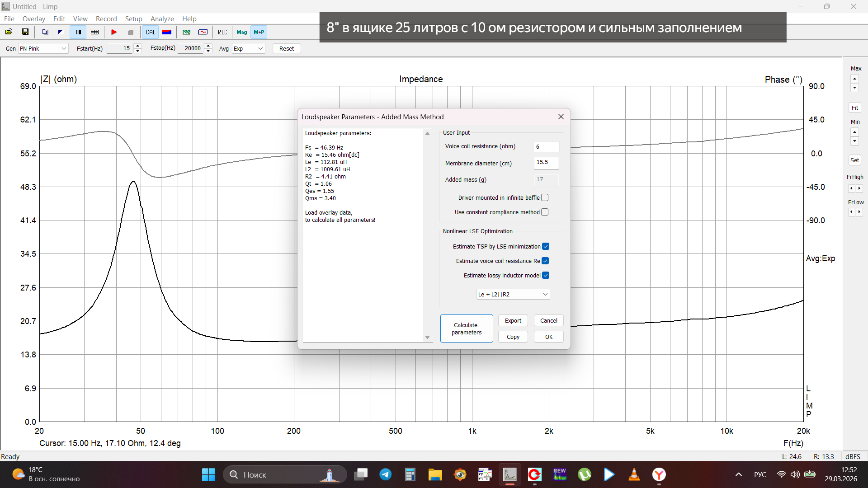Check Use constant compliance method
This screenshot has width=868, height=488.
tap(545, 212)
